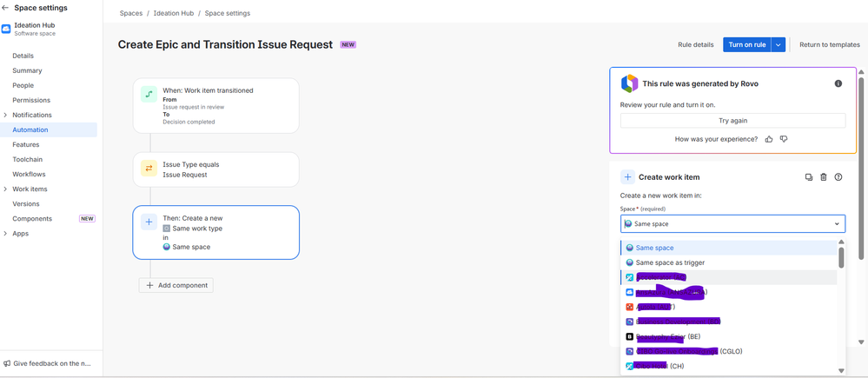Image resolution: width=868 pixels, height=378 pixels.
Task: Open the Space required combo box
Action: (733, 223)
